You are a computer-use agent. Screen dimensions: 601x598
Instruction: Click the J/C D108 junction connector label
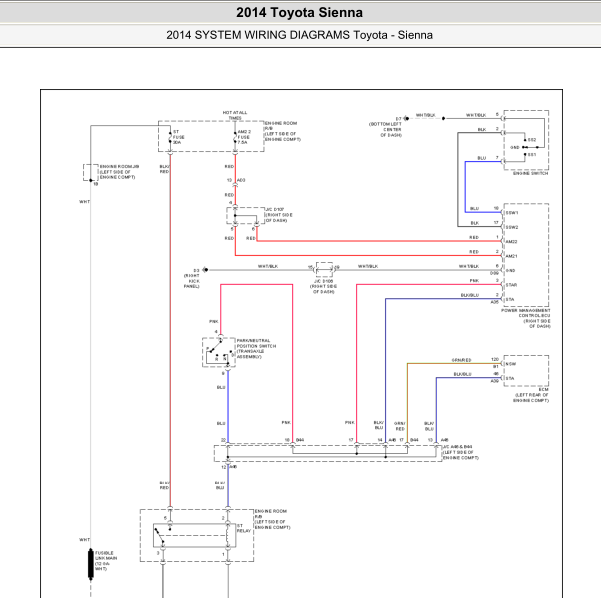tap(323, 286)
